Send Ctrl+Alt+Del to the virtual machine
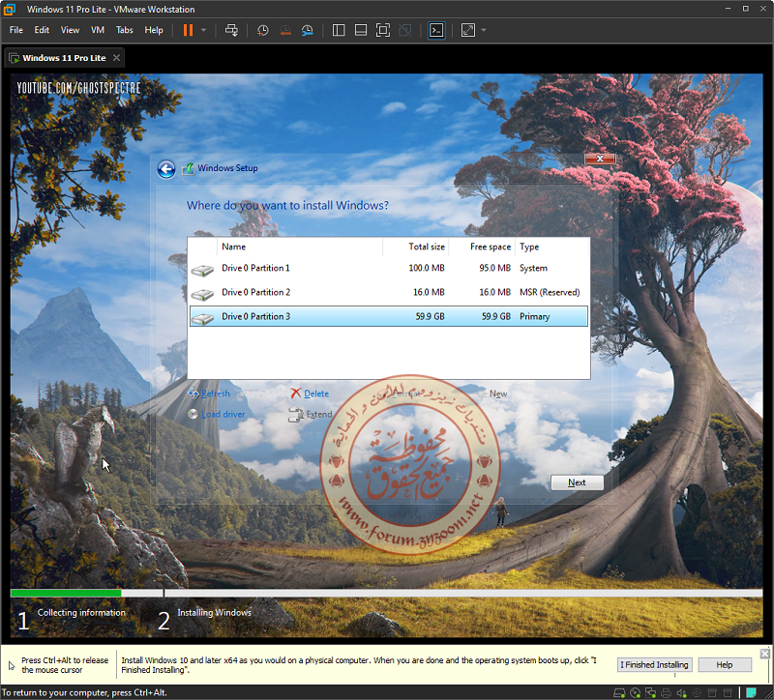This screenshot has height=700, width=774. [x=231, y=30]
